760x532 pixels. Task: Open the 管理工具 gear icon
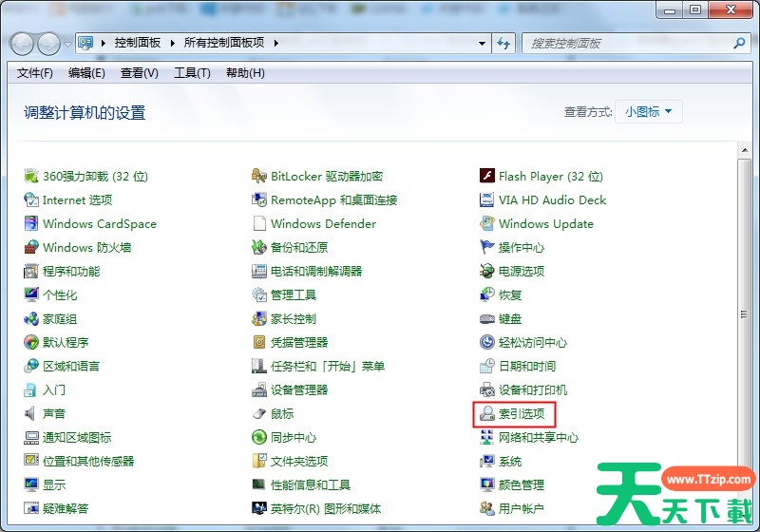259,294
